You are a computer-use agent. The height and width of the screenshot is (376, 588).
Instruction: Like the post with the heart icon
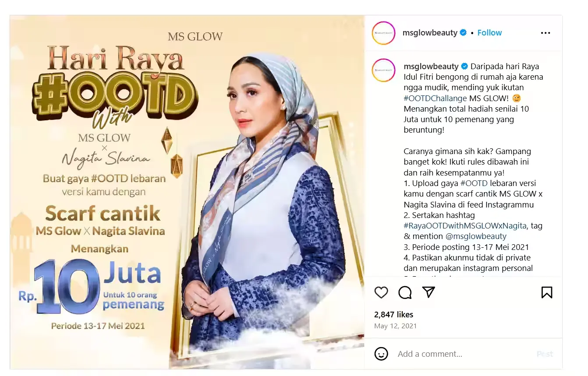381,292
